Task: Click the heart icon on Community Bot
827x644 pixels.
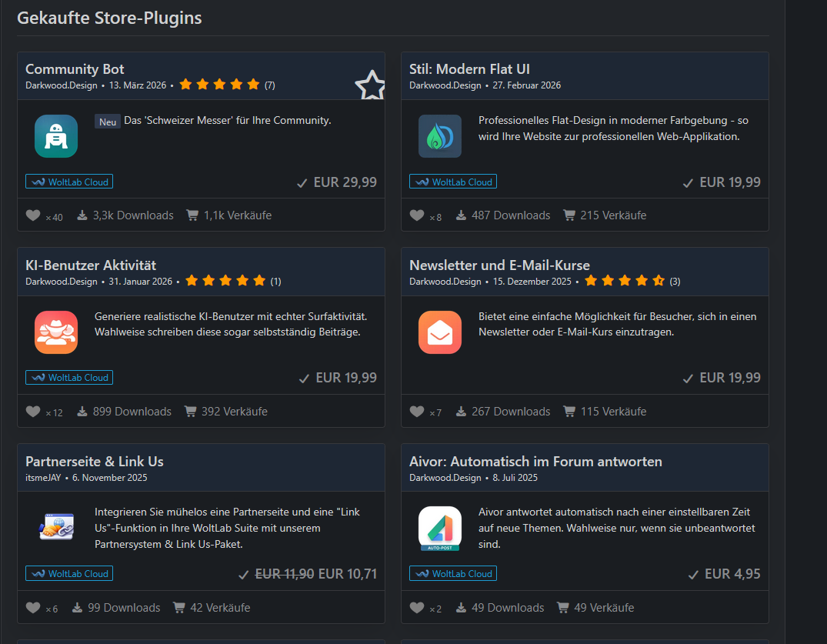Action: point(33,215)
